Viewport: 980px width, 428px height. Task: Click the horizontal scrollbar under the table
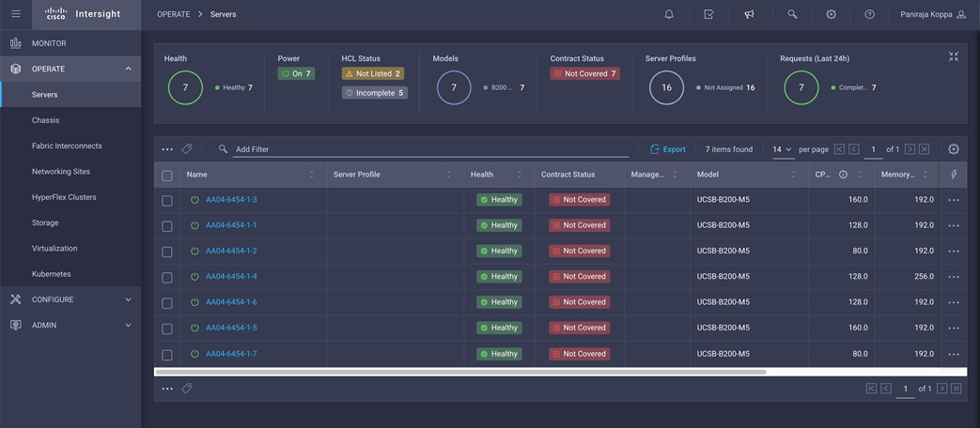pyautogui.click(x=460, y=372)
